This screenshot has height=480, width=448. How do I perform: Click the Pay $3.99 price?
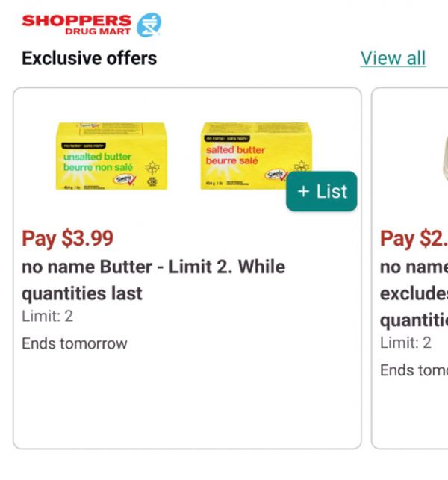[68, 238]
